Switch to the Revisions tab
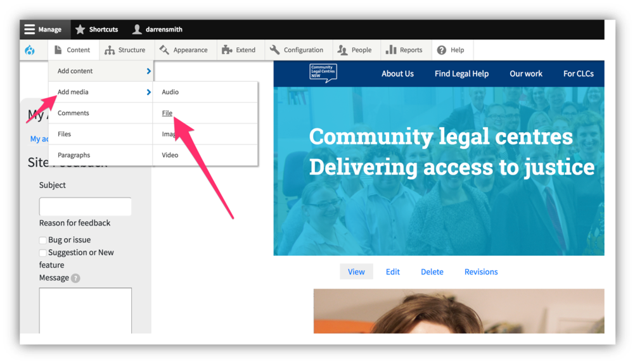This screenshot has width=635, height=364. point(481,272)
